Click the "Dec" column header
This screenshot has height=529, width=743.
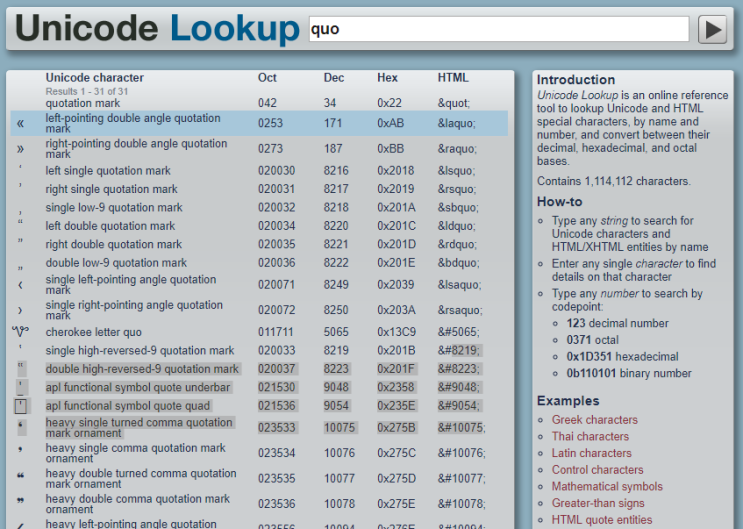[334, 78]
